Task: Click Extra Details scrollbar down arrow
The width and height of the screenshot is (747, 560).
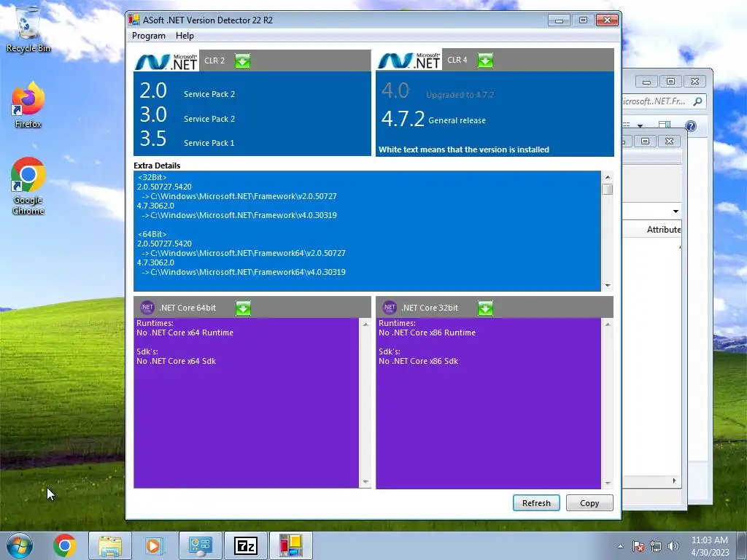Action: coord(608,286)
